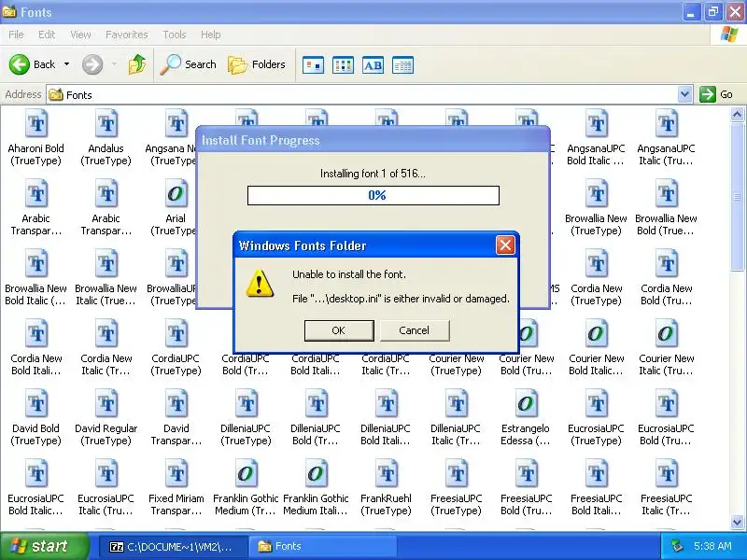This screenshot has width=747, height=560.
Task: Open the File menu
Action: (x=16, y=35)
